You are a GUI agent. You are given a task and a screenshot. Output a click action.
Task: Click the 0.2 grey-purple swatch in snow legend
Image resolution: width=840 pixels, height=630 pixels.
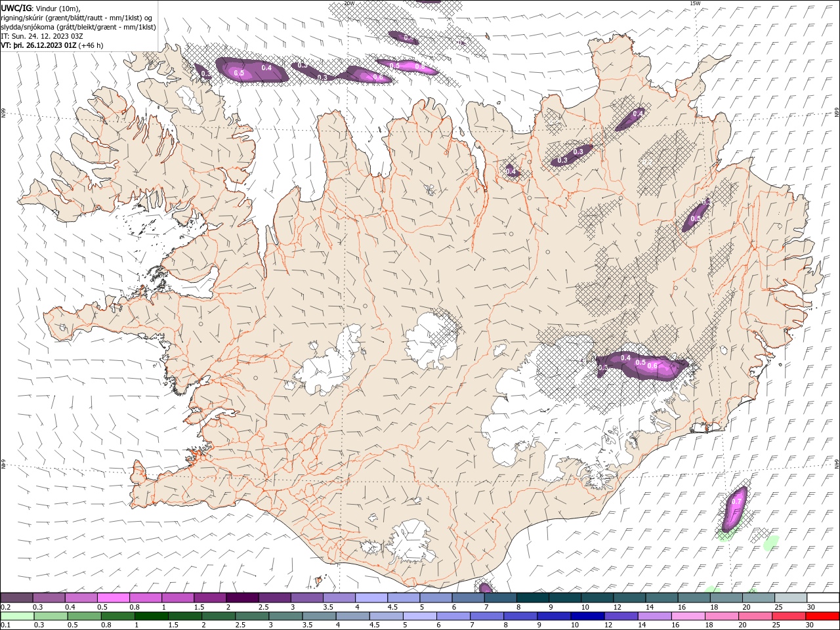pos(16,597)
